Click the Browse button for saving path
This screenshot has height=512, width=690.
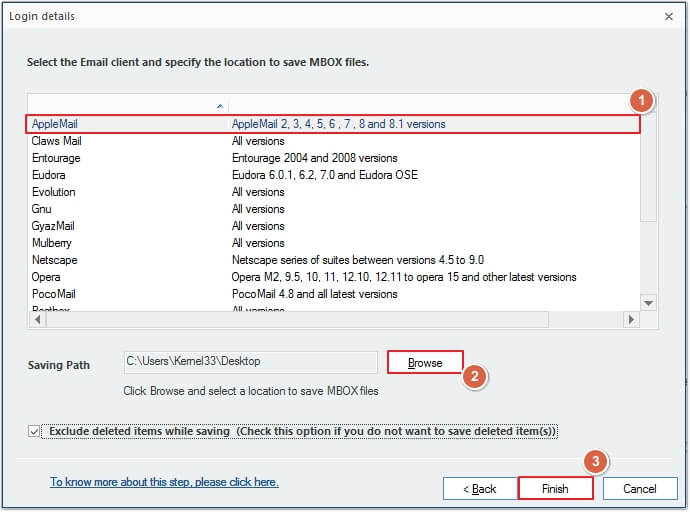pos(425,362)
